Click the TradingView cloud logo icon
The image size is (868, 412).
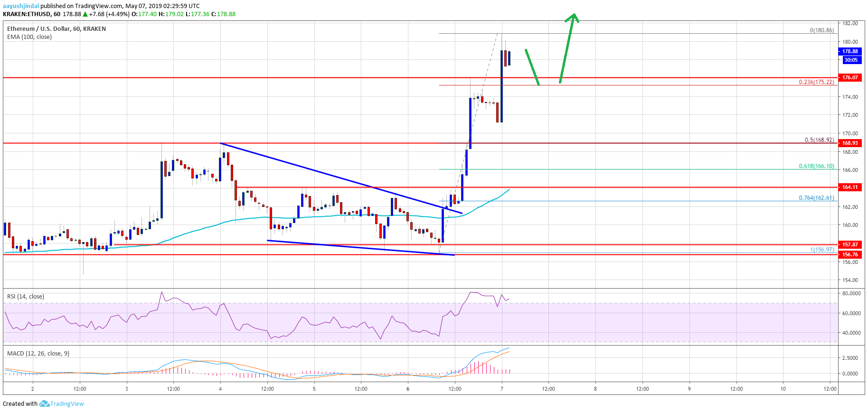tap(44, 404)
